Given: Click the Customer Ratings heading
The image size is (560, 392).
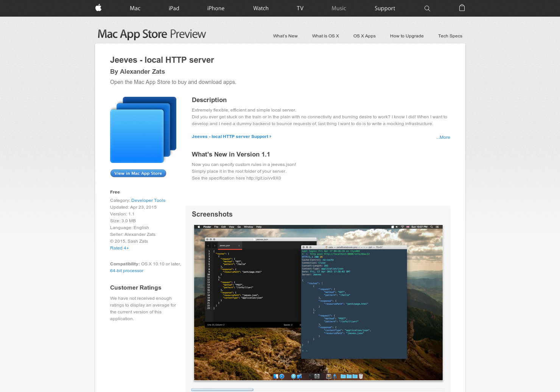Looking at the screenshot, I should 135,288.
